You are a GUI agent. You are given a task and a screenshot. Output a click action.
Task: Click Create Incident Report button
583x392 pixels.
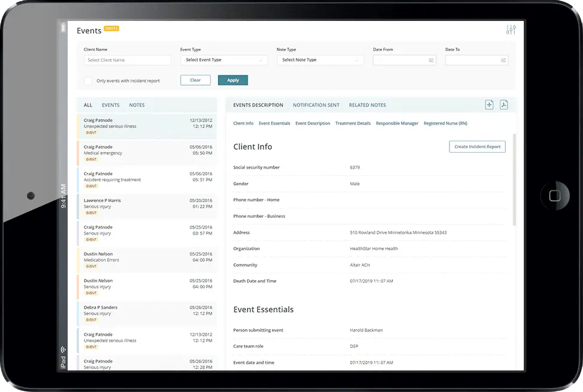coord(478,147)
